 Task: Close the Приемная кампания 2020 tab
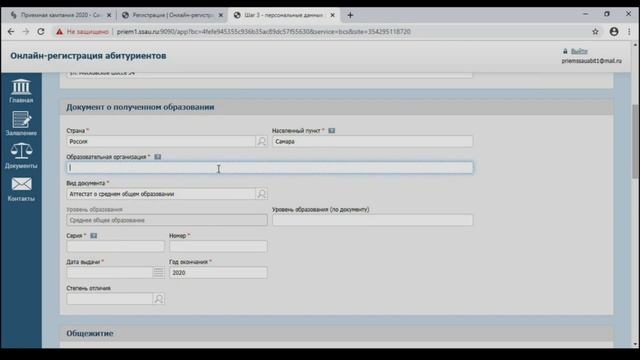click(109, 15)
